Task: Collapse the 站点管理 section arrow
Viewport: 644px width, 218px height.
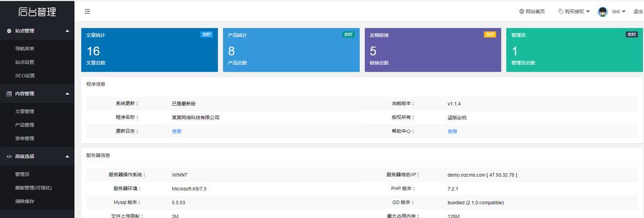Action: pos(67,31)
